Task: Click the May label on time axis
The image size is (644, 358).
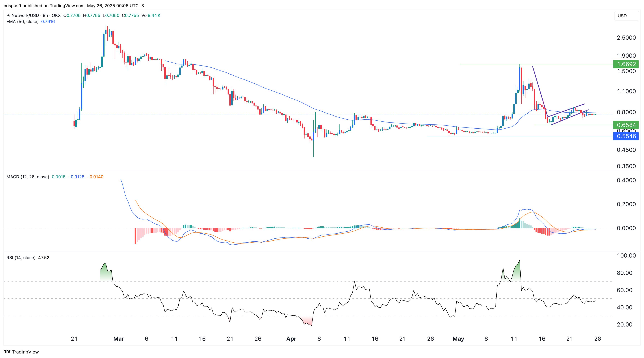Action: pyautogui.click(x=458, y=339)
